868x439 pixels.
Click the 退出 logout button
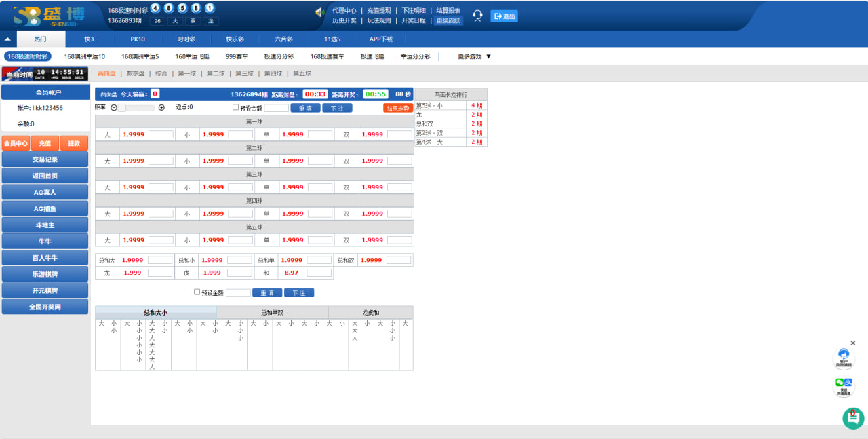(504, 16)
